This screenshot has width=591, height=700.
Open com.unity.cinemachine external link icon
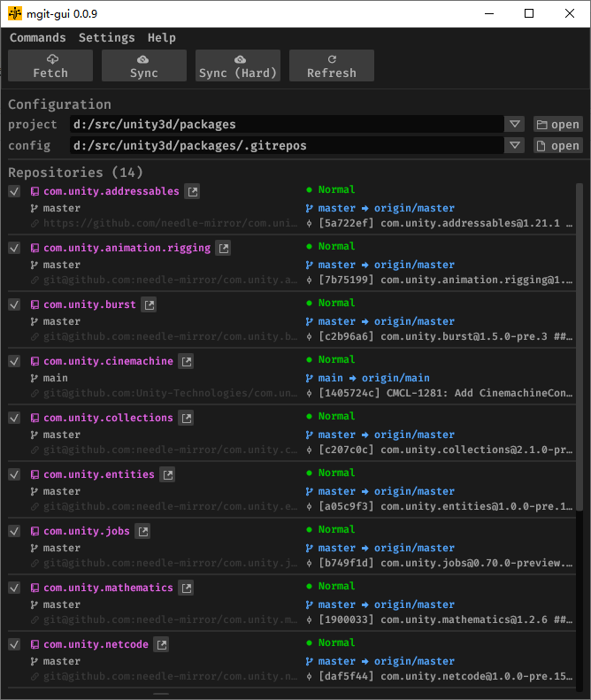click(x=187, y=362)
